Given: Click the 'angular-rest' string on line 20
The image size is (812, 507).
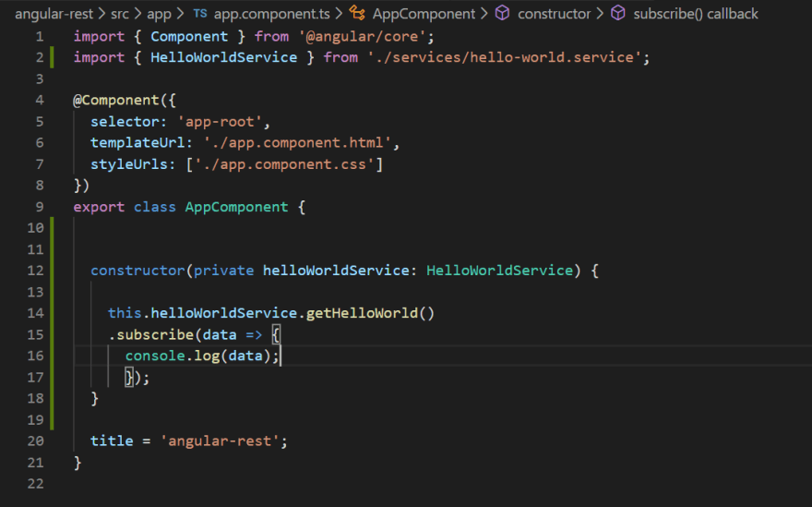Looking at the screenshot, I should coord(220,441).
